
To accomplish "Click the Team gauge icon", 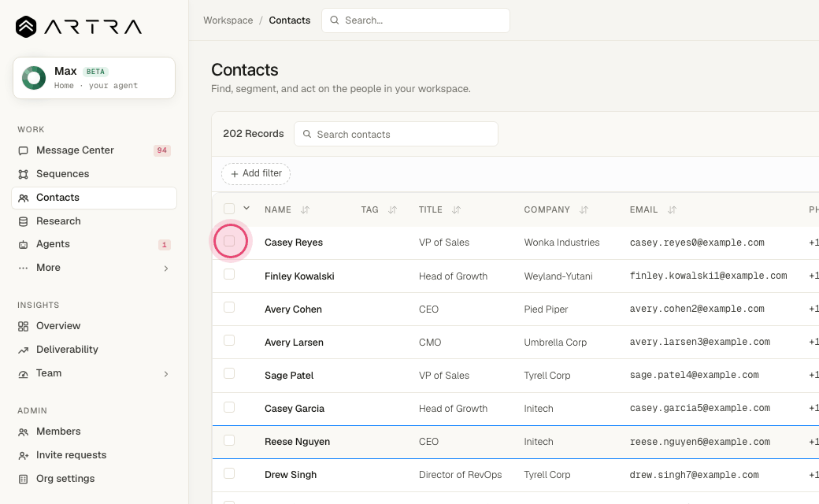I will (x=23, y=374).
